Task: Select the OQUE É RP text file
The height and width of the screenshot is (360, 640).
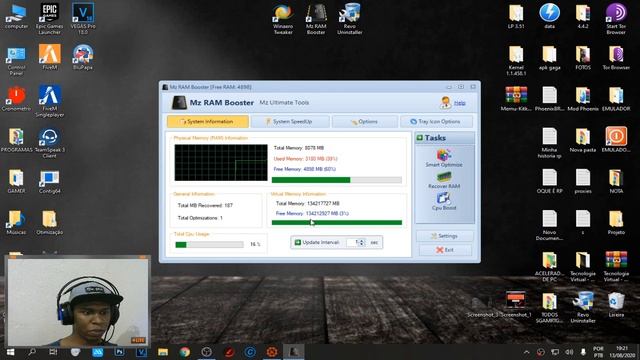Action: [549, 181]
